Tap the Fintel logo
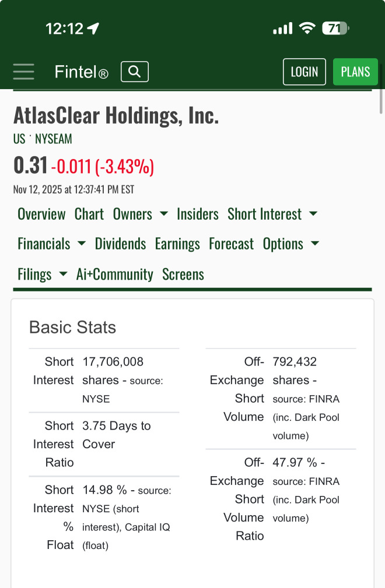The height and width of the screenshot is (588, 385). pyautogui.click(x=81, y=72)
